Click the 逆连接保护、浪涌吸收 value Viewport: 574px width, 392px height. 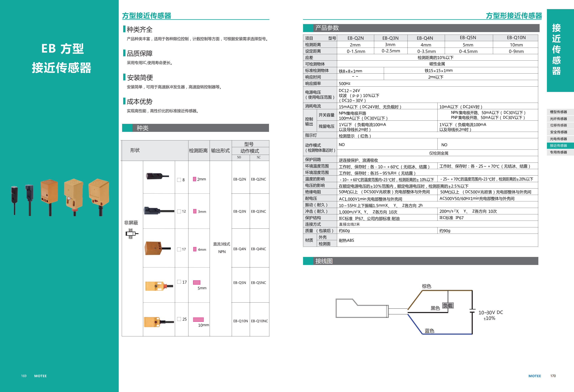358,160
